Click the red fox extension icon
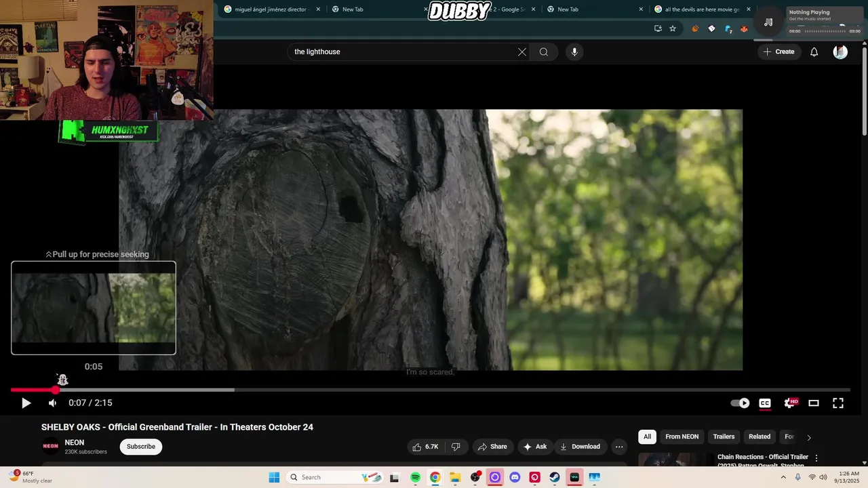 point(744,28)
